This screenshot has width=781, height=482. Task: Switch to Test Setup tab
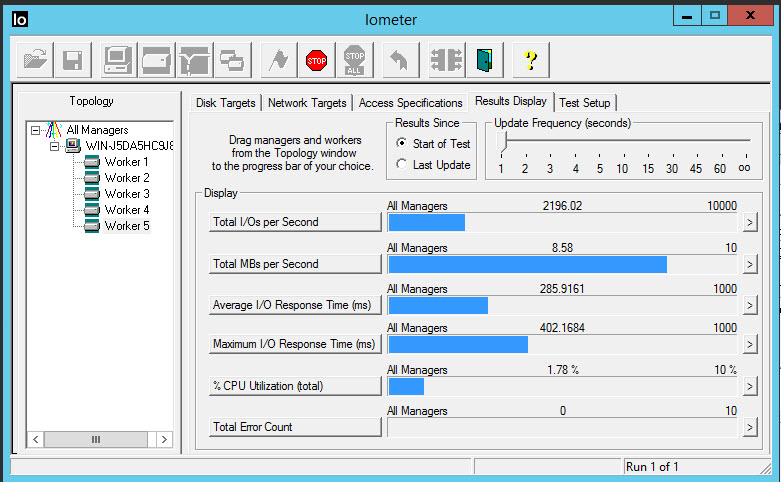[585, 103]
